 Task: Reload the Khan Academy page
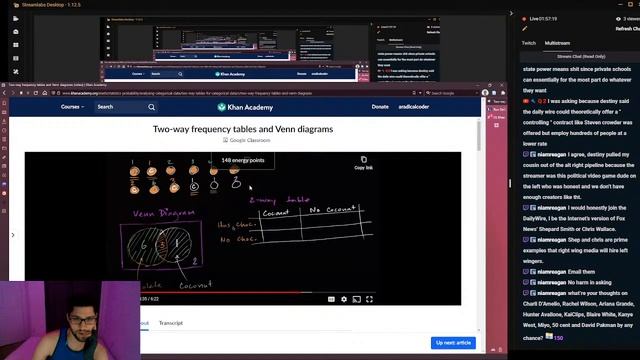tap(36, 93)
